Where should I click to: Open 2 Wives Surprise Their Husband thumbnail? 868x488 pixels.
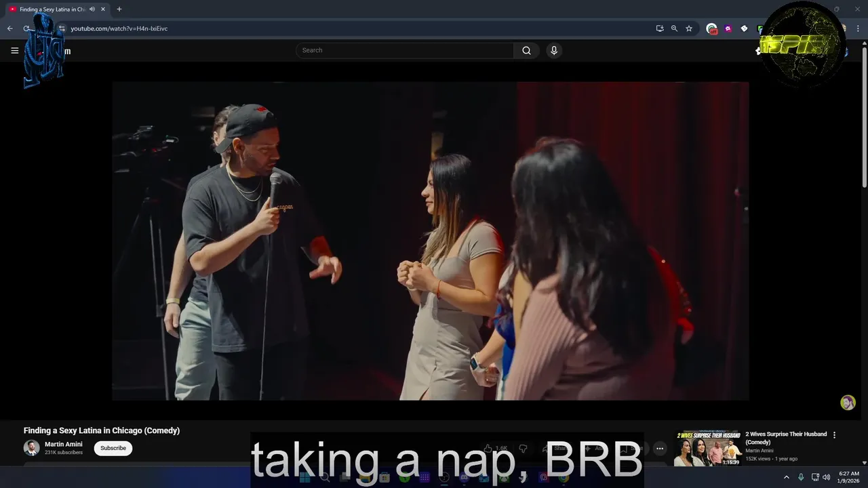[708, 448]
